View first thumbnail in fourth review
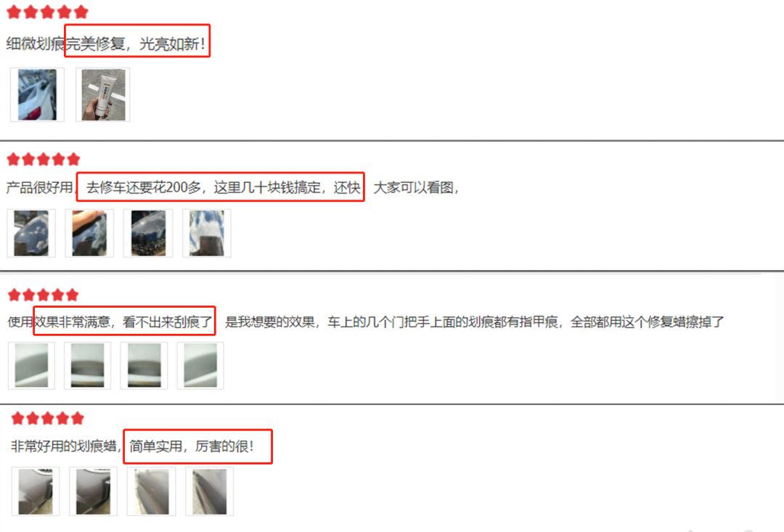The image size is (784, 532). tap(36, 491)
